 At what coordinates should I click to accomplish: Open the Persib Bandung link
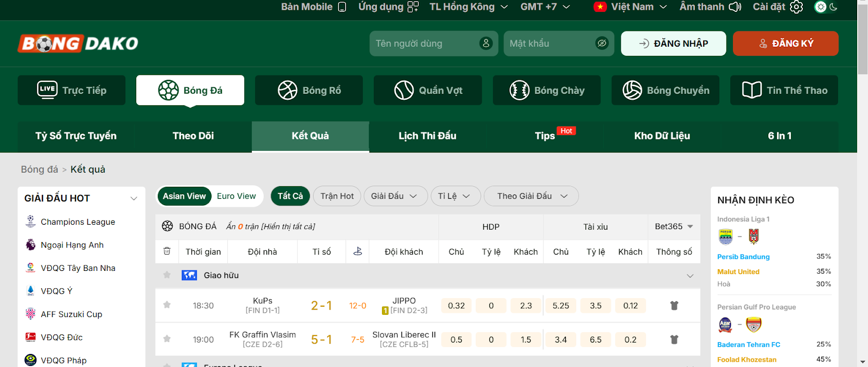click(743, 257)
